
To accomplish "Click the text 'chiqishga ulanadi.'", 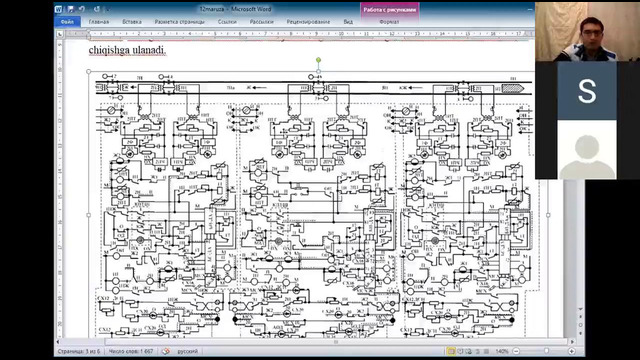I will 127,50.
